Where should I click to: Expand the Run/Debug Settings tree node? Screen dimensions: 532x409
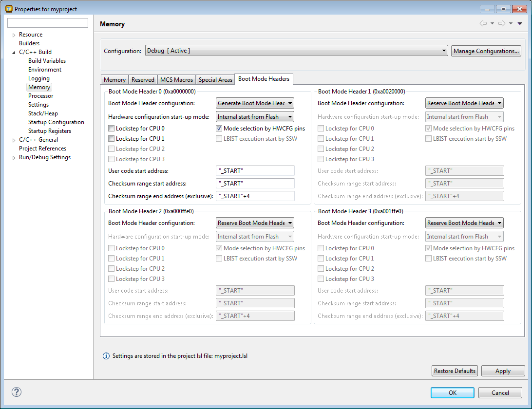coord(14,158)
